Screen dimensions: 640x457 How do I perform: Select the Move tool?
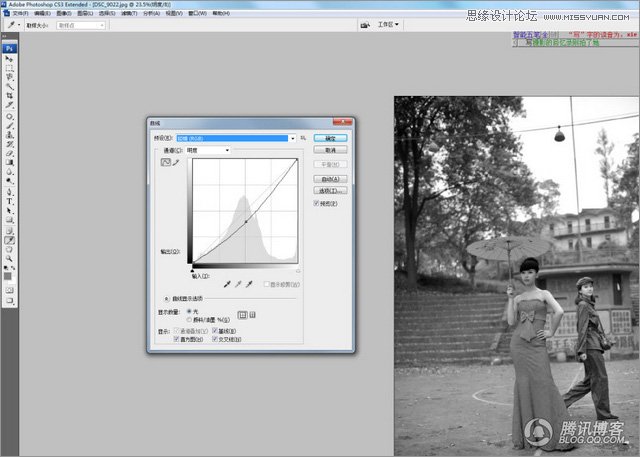tap(9, 59)
